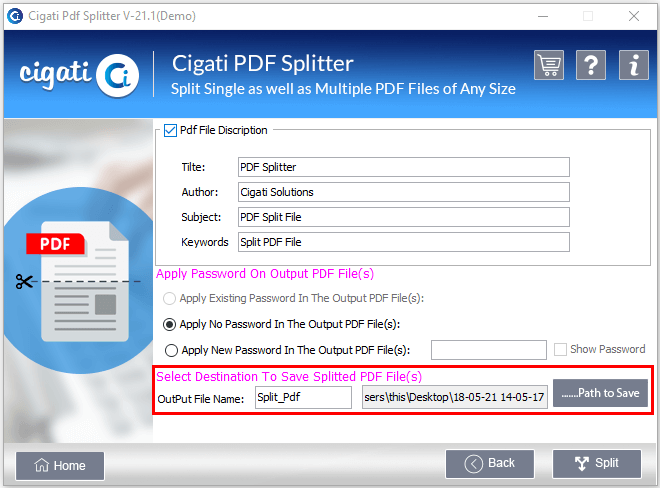
Task: Click the Keywords input field
Action: (x=404, y=242)
